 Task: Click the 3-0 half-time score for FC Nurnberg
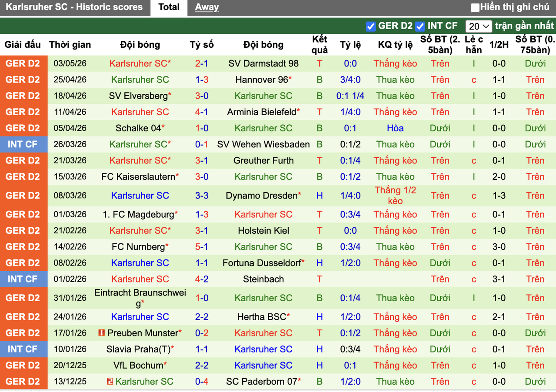499,247
